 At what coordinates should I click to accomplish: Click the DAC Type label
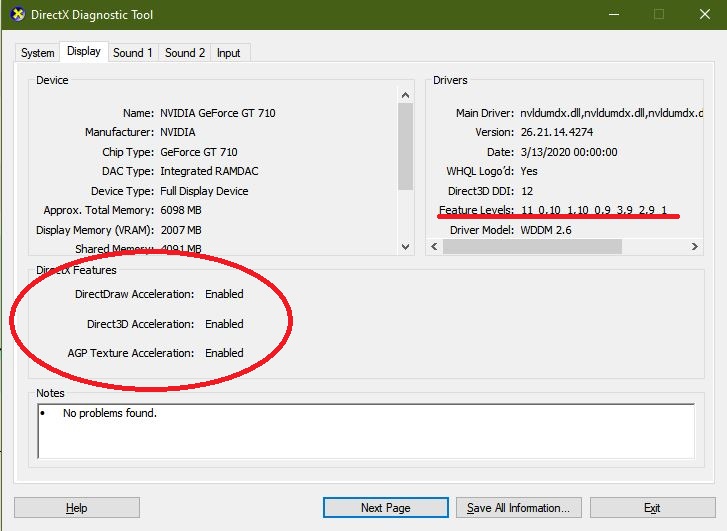[128, 171]
